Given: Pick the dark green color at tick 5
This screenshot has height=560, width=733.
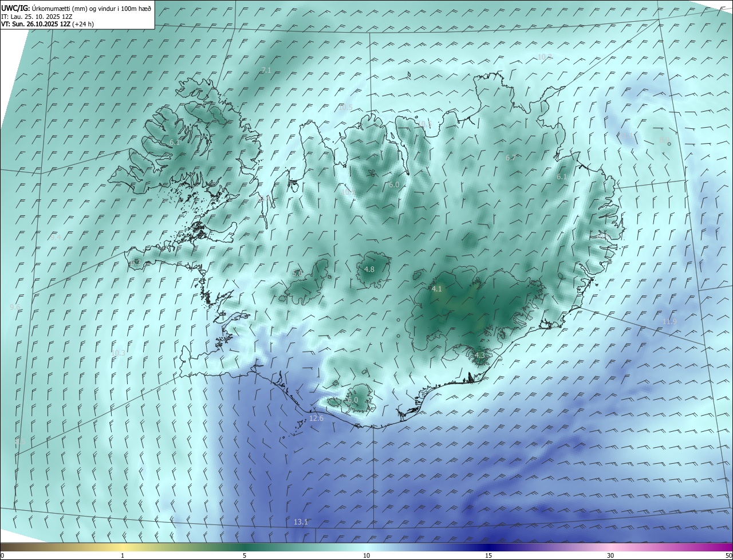Looking at the screenshot, I should click(x=245, y=547).
